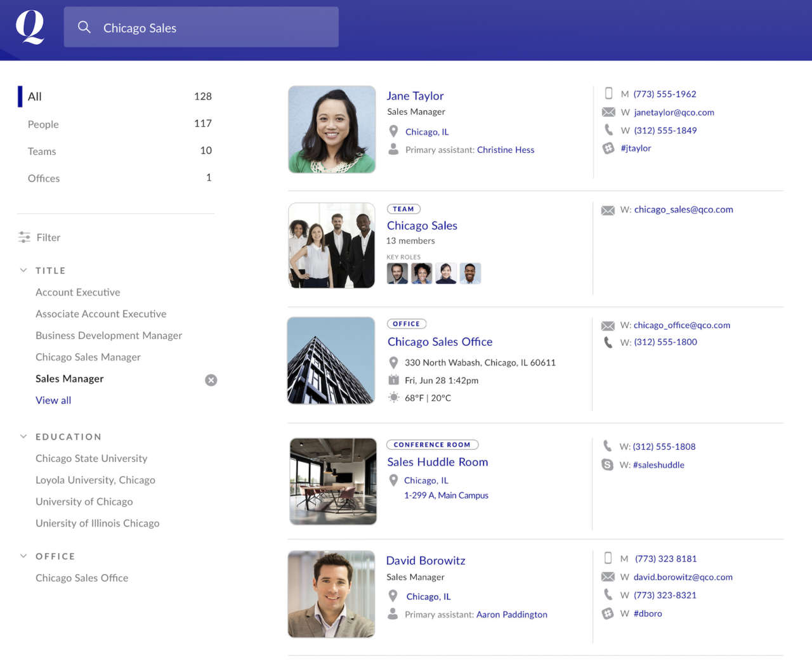Filter by Chicago Sales Office
Image resolution: width=812 pixels, height=661 pixels.
tap(82, 578)
